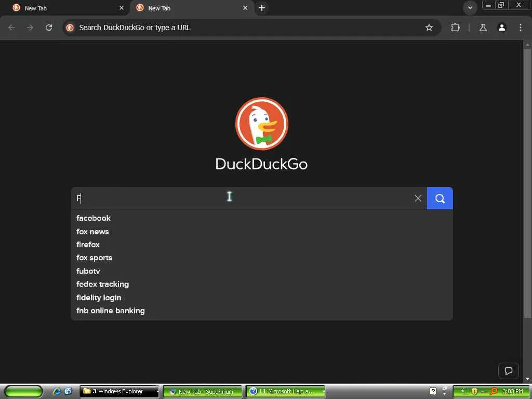Click the help question icon in the tray
Screen dimensions: 532x399
(433, 391)
